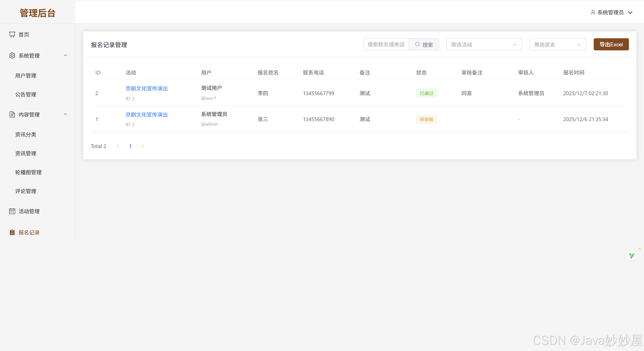Click the magnifier search icon
This screenshot has width=644, height=351.
(417, 45)
